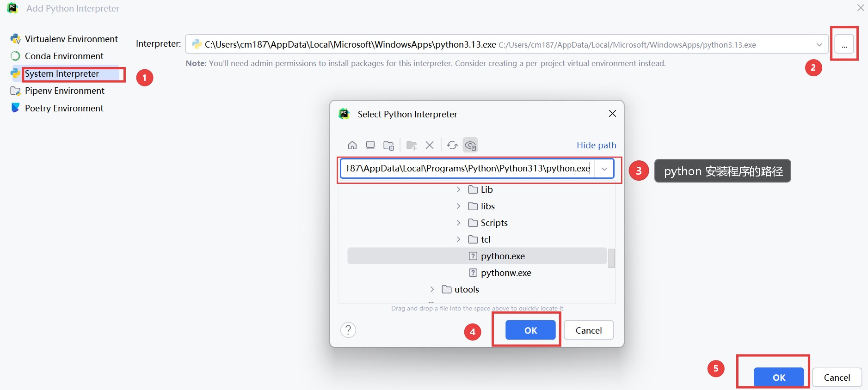Switch to Conda Environment option
This screenshot has width=868, height=390.
pyautogui.click(x=64, y=56)
